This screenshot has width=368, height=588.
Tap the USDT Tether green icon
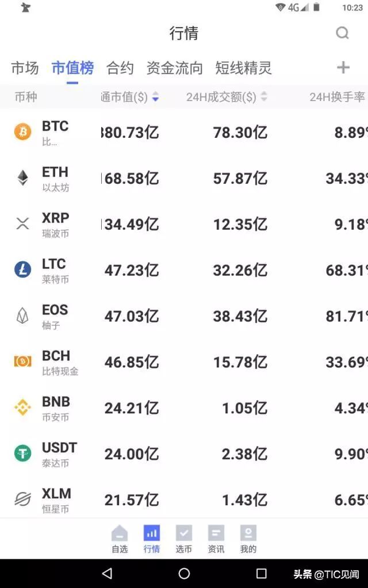(x=23, y=454)
